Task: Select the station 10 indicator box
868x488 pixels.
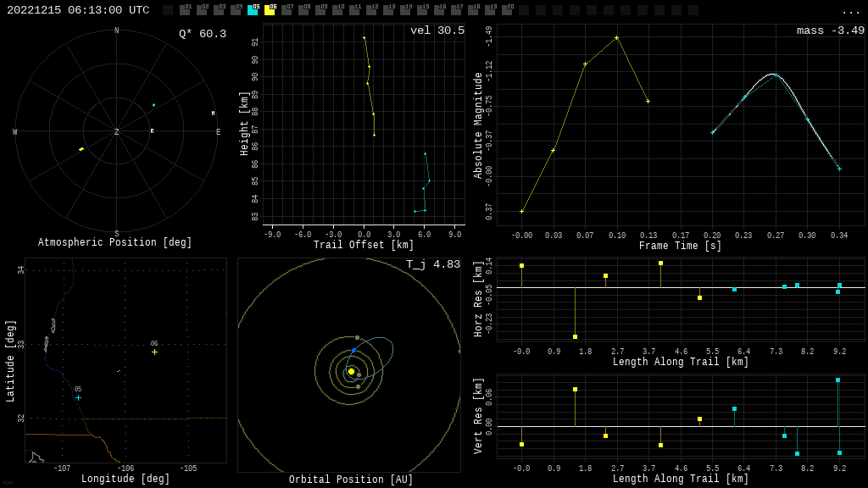Action: [337, 10]
